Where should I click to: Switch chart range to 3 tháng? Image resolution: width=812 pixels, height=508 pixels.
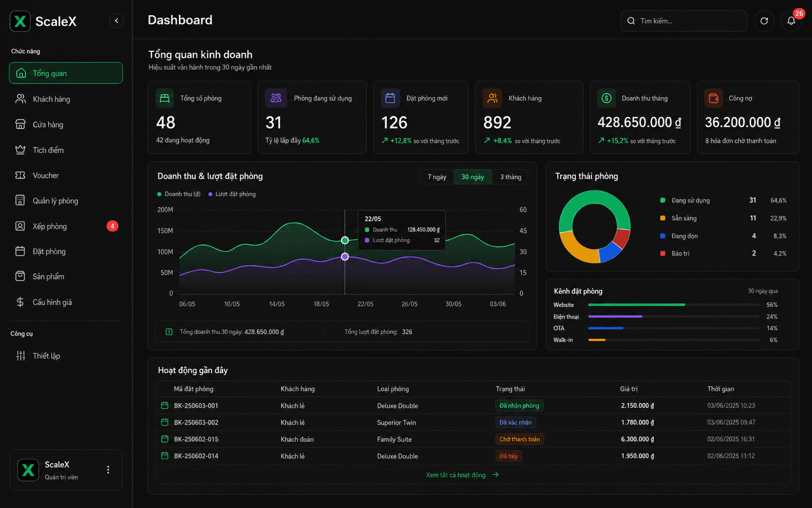coord(510,177)
